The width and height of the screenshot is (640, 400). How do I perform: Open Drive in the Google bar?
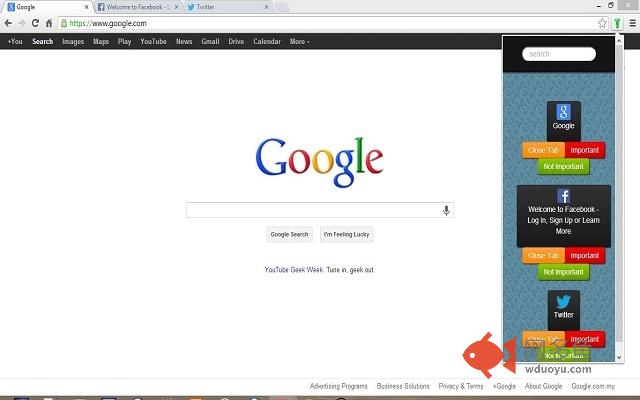point(236,41)
